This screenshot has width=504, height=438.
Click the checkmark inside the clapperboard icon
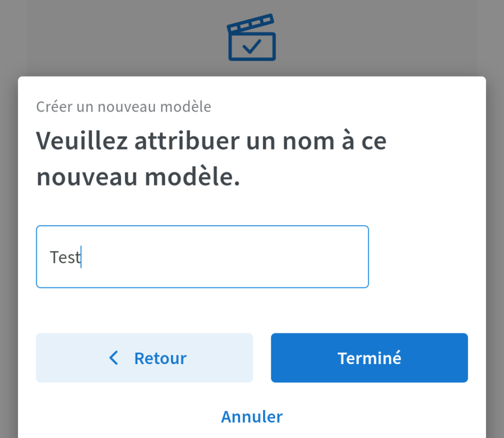tap(251, 47)
